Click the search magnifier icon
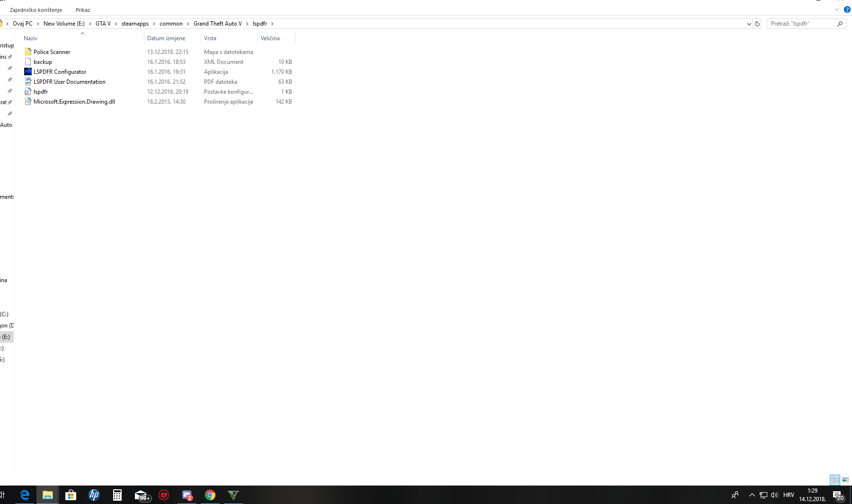 [840, 24]
